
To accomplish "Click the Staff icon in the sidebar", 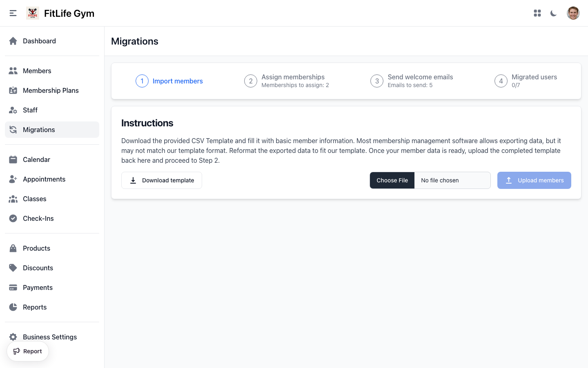I will coord(13,110).
